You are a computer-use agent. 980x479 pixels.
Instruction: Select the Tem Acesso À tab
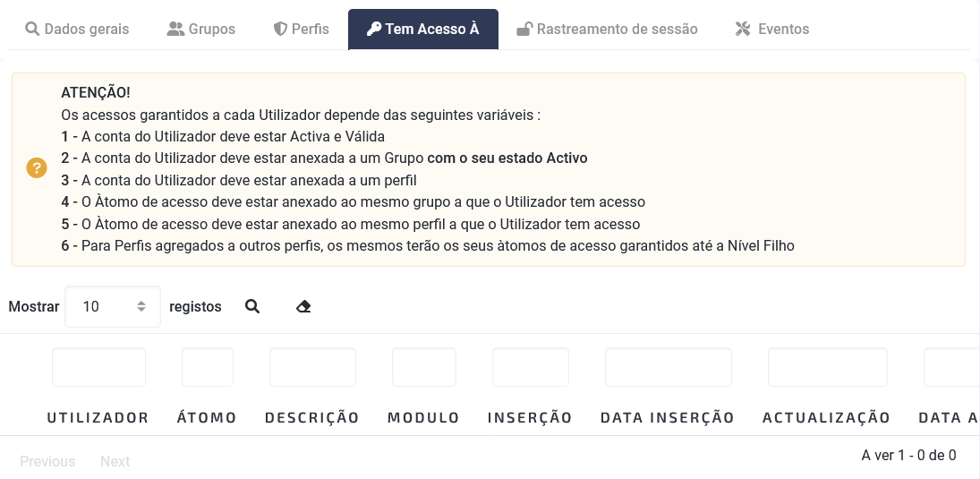(x=423, y=29)
